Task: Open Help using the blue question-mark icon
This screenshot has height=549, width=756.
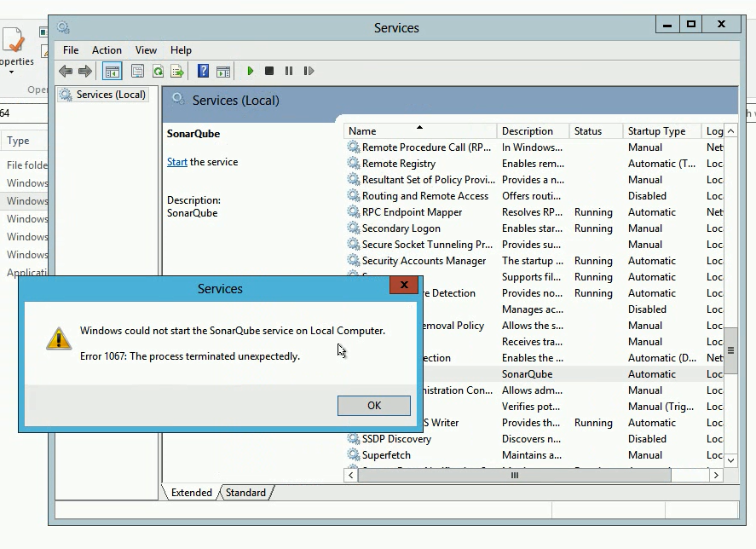Action: point(203,72)
